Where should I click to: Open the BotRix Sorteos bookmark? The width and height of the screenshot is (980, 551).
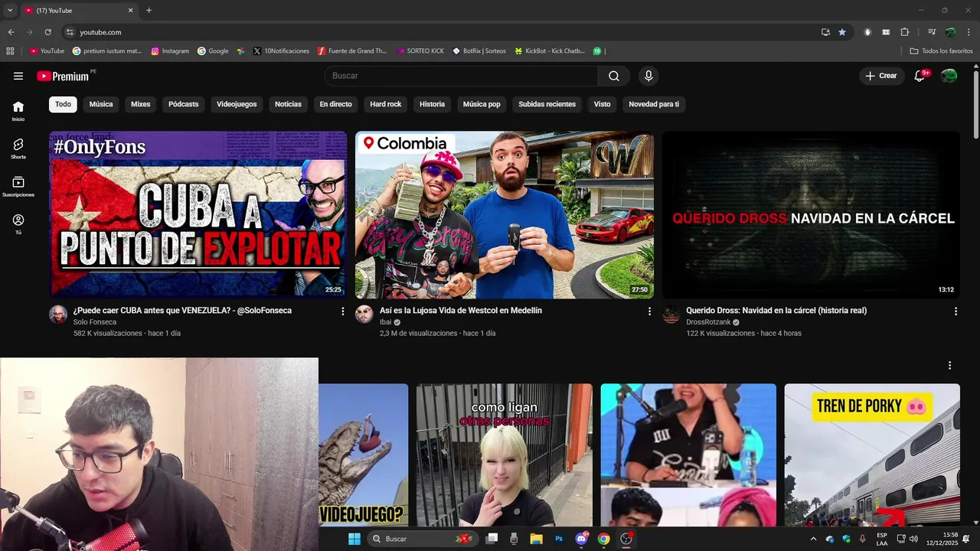[479, 51]
